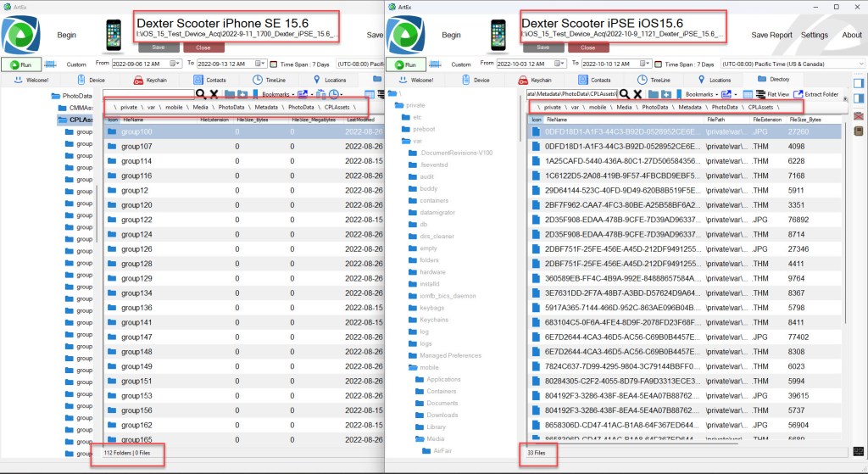The height and width of the screenshot is (474, 868).
Task: Open the From date picker in left window
Action: (175, 64)
